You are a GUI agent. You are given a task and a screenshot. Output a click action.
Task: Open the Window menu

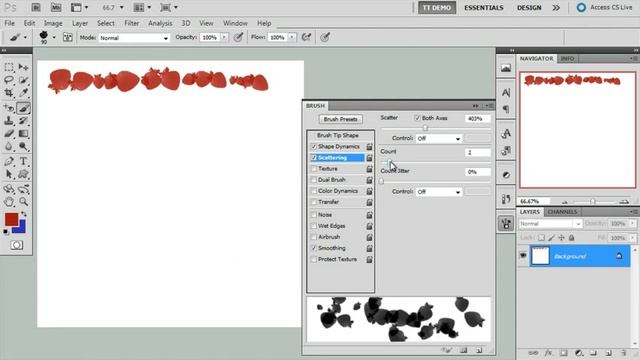(x=235, y=23)
